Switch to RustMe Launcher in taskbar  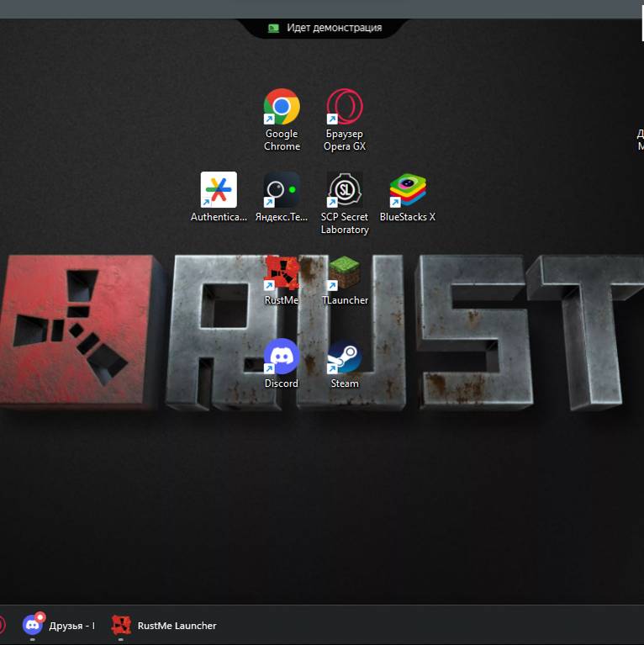click(164, 626)
